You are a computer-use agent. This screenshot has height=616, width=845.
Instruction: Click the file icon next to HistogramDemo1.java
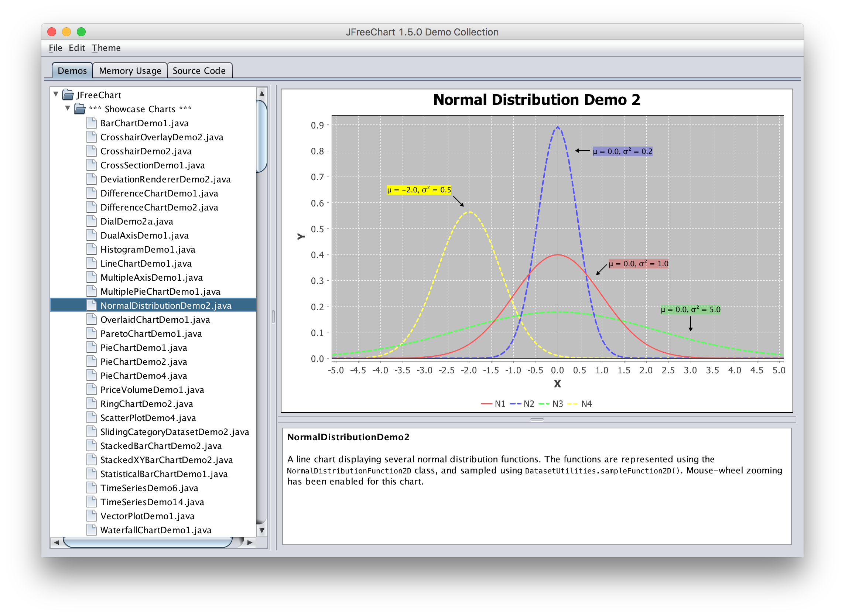point(91,249)
